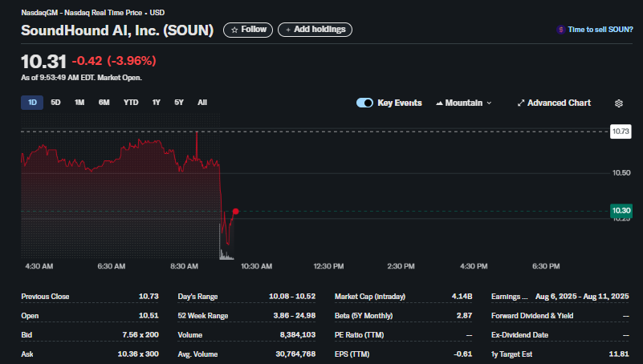Click the Beta (5Y Monthly) label
The width and height of the screenshot is (643, 364).
click(x=364, y=316)
